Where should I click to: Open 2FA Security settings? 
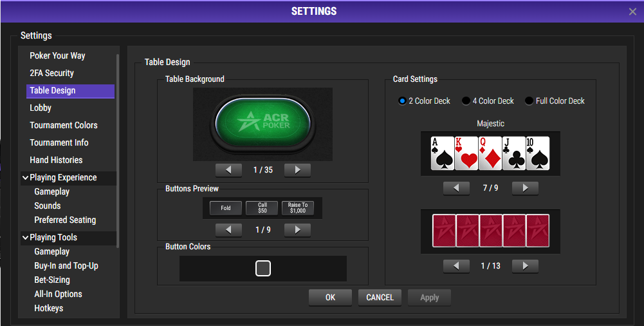point(51,73)
